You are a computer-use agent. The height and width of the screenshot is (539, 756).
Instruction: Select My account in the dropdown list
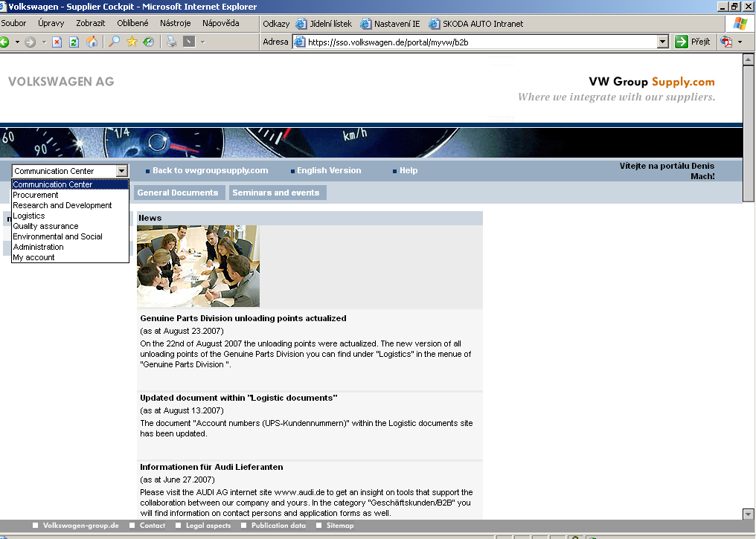pos(71,258)
